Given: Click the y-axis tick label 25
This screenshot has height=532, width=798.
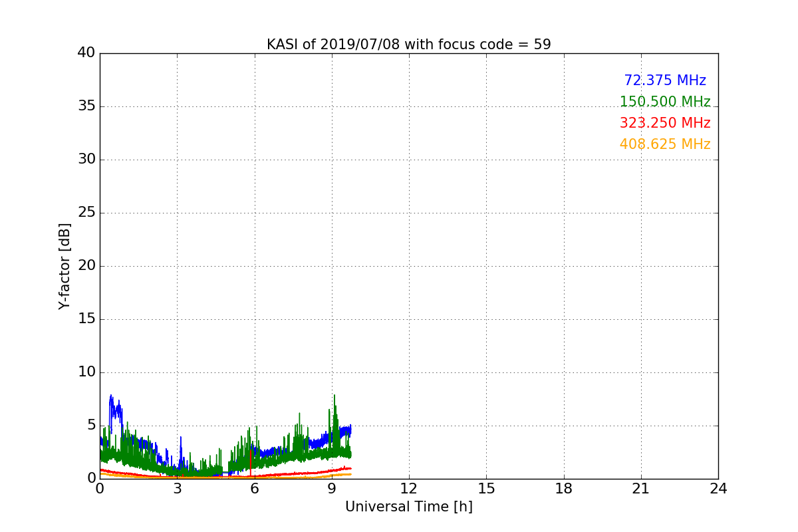Looking at the screenshot, I should pos(86,213).
